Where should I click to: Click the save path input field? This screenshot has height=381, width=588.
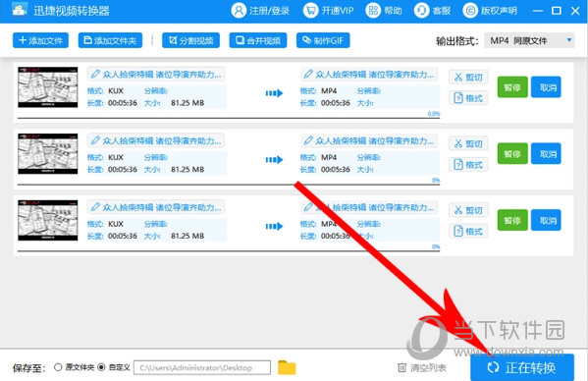pos(202,367)
